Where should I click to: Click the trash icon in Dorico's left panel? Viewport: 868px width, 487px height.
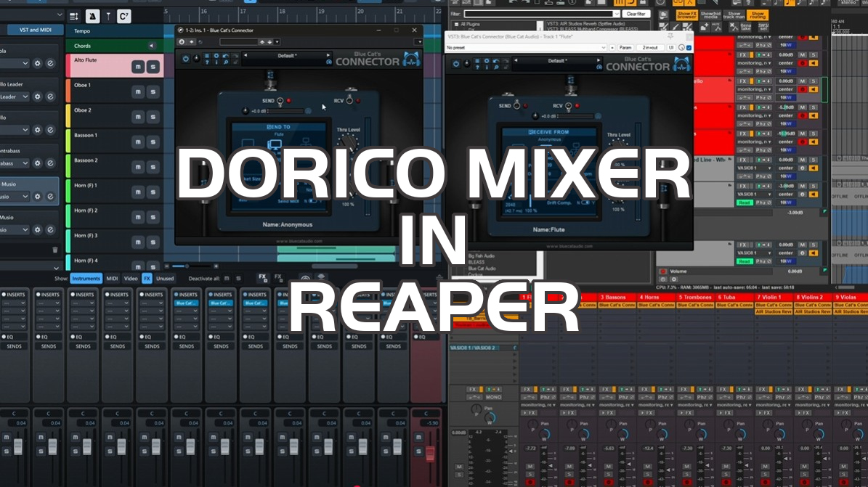click(54, 250)
